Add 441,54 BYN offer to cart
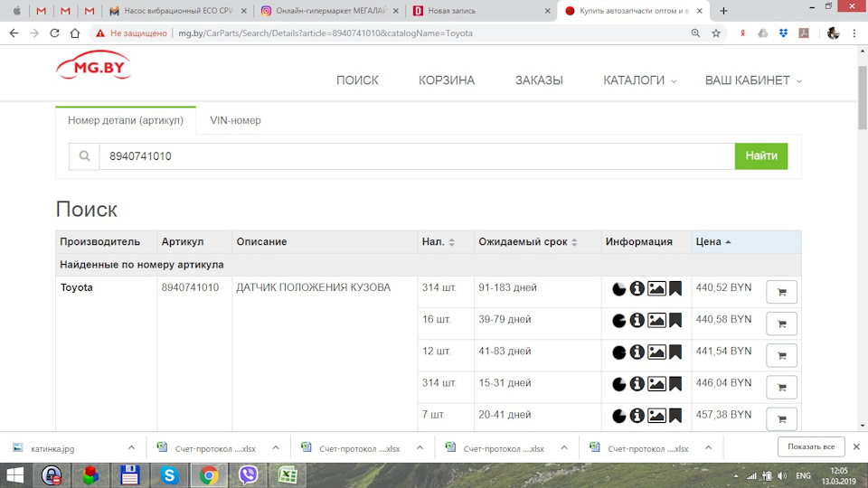 [x=781, y=356]
